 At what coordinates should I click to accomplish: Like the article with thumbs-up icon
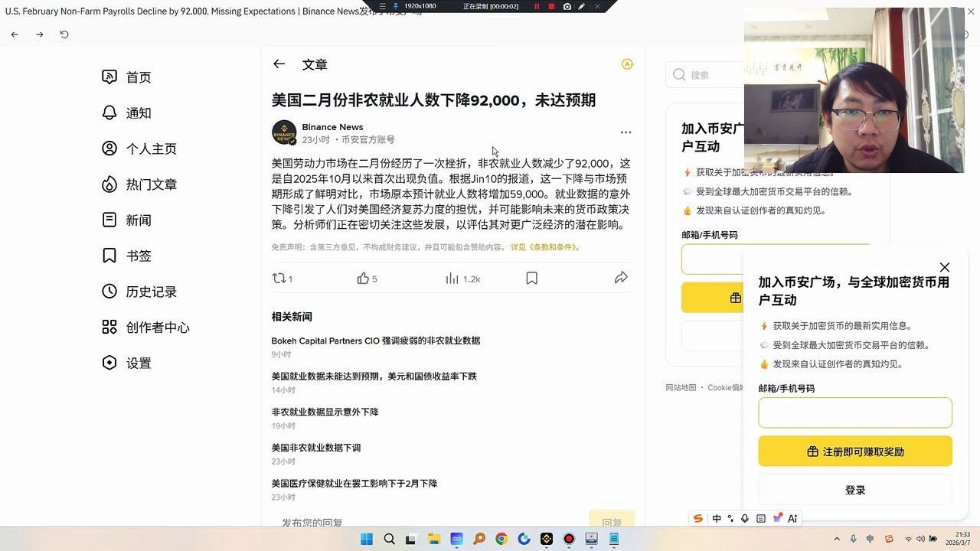tap(363, 279)
